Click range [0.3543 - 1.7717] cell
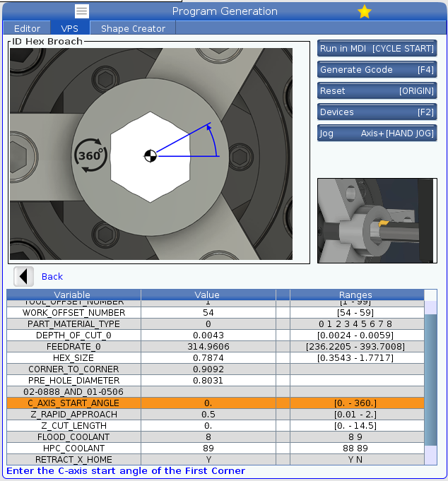 [357, 358]
